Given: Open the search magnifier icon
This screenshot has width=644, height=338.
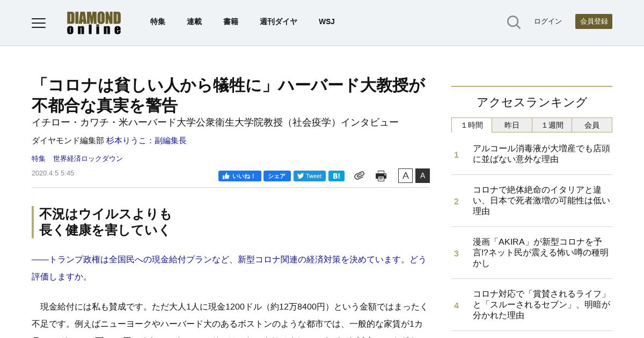Looking at the screenshot, I should point(514,22).
